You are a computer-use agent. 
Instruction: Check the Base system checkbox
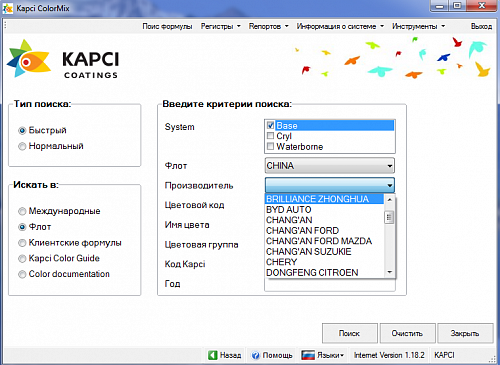270,125
